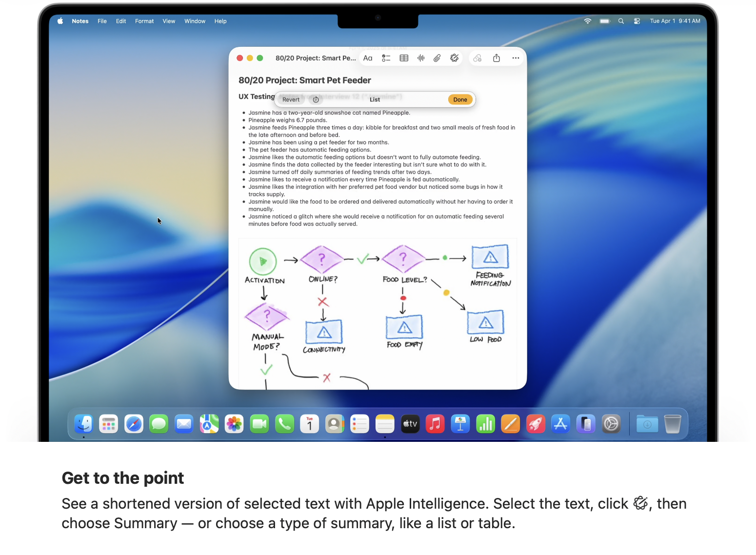The width and height of the screenshot is (756, 555).
Task: Open the Format menu
Action: (x=144, y=21)
